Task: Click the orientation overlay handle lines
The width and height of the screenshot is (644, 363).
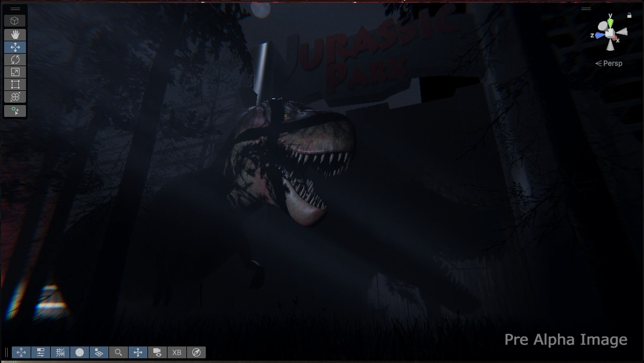Action: click(x=586, y=9)
